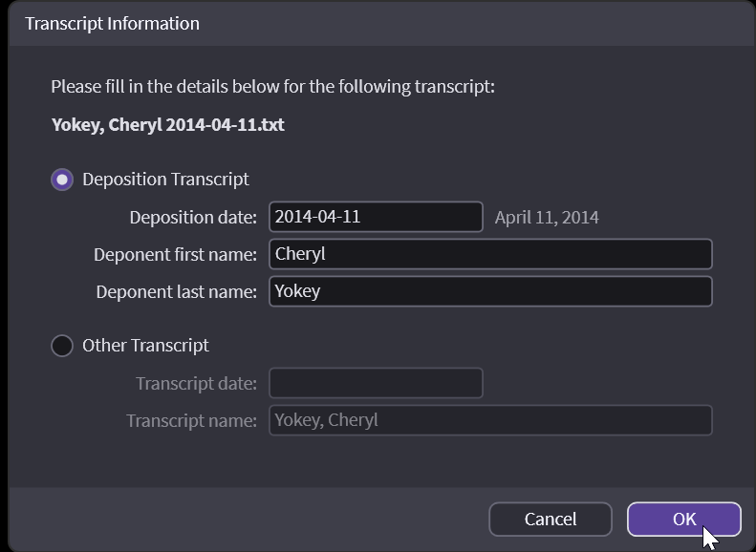Focus the Deponent first name field
Screen dimensions: 756x552
click(490, 254)
